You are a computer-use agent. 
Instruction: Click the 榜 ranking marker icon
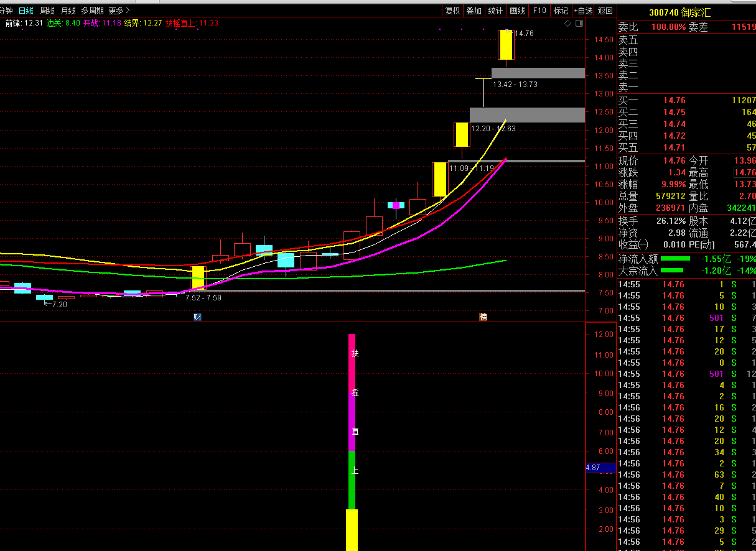tap(483, 317)
